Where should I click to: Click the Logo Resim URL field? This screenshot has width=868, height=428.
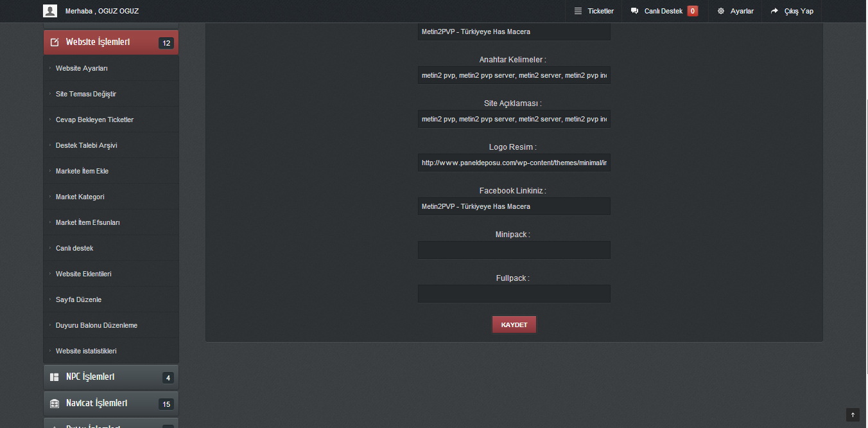click(514, 163)
